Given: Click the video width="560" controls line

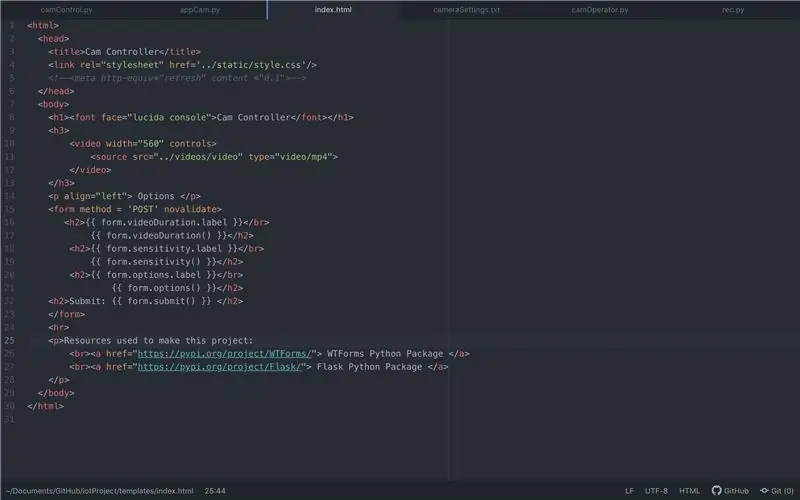Looking at the screenshot, I should [x=143, y=144].
